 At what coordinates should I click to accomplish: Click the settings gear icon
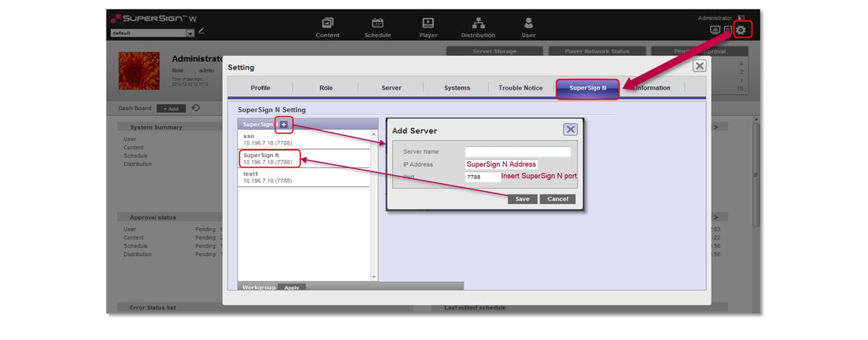click(741, 30)
